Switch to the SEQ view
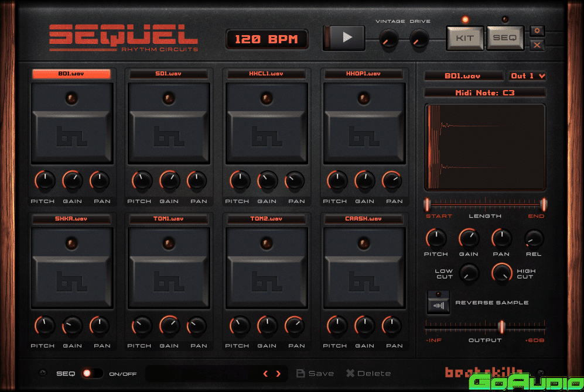This screenshot has height=392, width=584. (x=505, y=38)
